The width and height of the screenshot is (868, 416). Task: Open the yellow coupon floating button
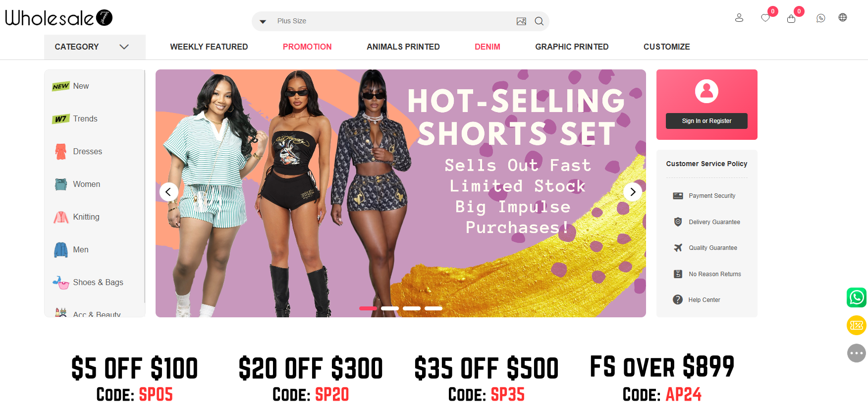(857, 325)
